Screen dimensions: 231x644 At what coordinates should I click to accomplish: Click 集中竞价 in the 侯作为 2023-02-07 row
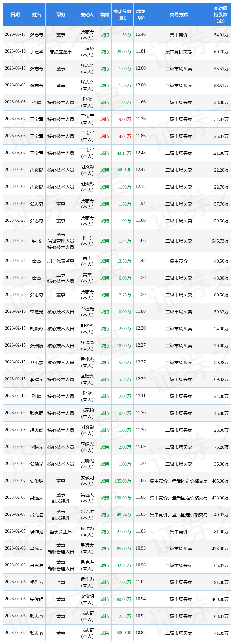point(179,531)
